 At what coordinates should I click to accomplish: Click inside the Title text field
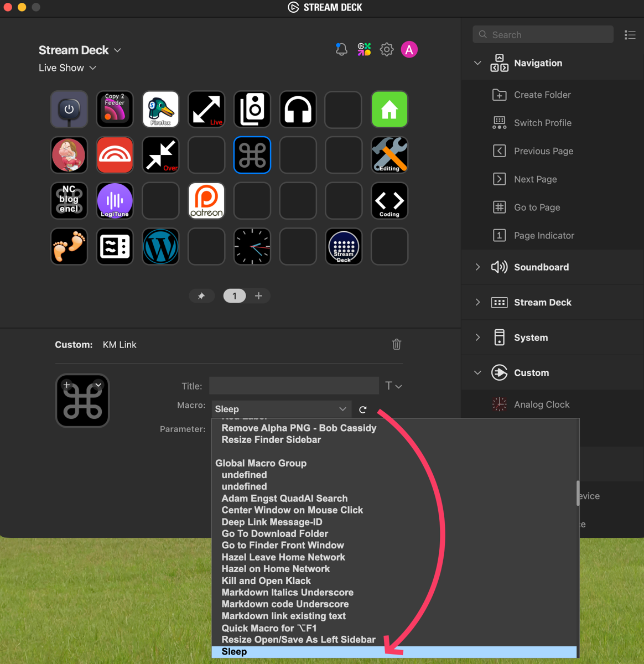coord(293,386)
